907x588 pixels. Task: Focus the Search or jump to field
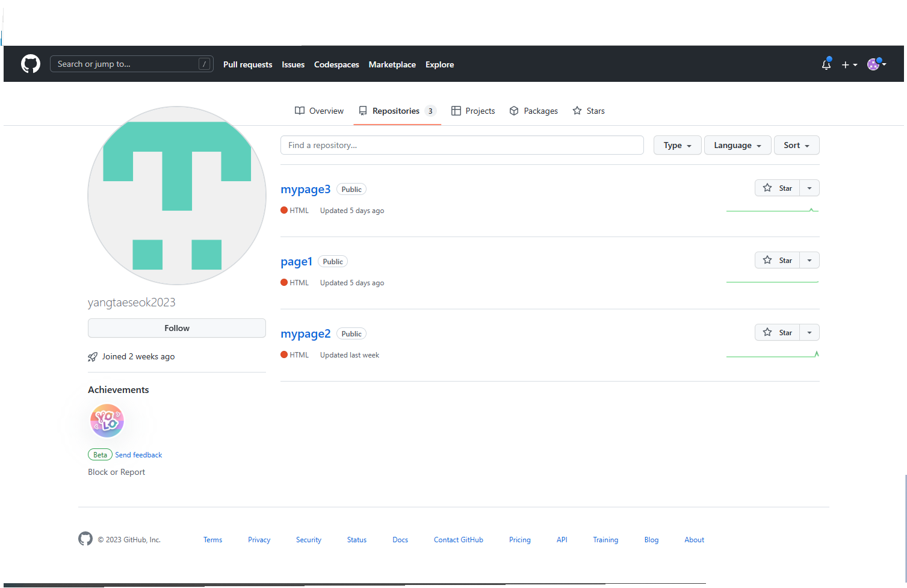[131, 64]
